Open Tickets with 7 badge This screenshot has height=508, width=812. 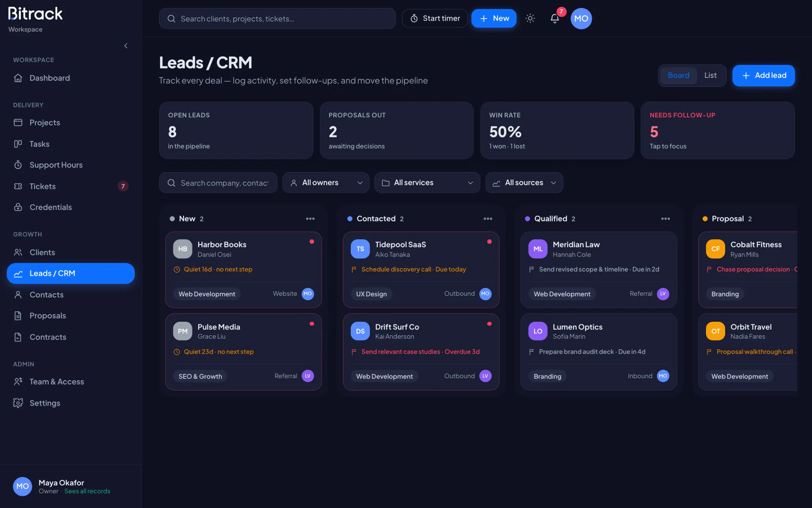tap(71, 186)
